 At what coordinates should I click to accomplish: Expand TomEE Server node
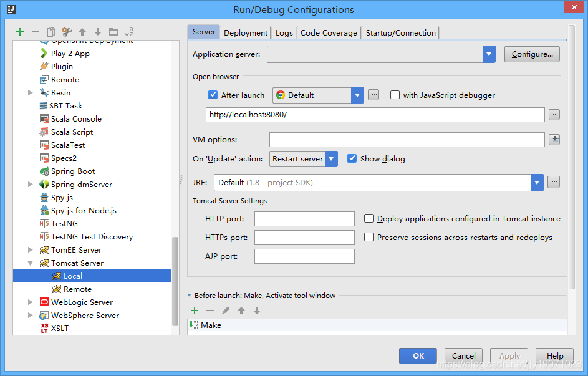(x=31, y=249)
